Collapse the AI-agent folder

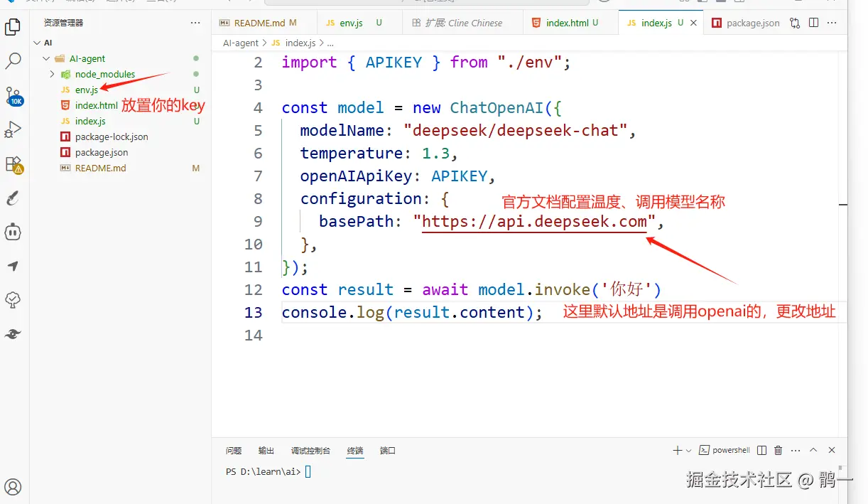coord(119,58)
